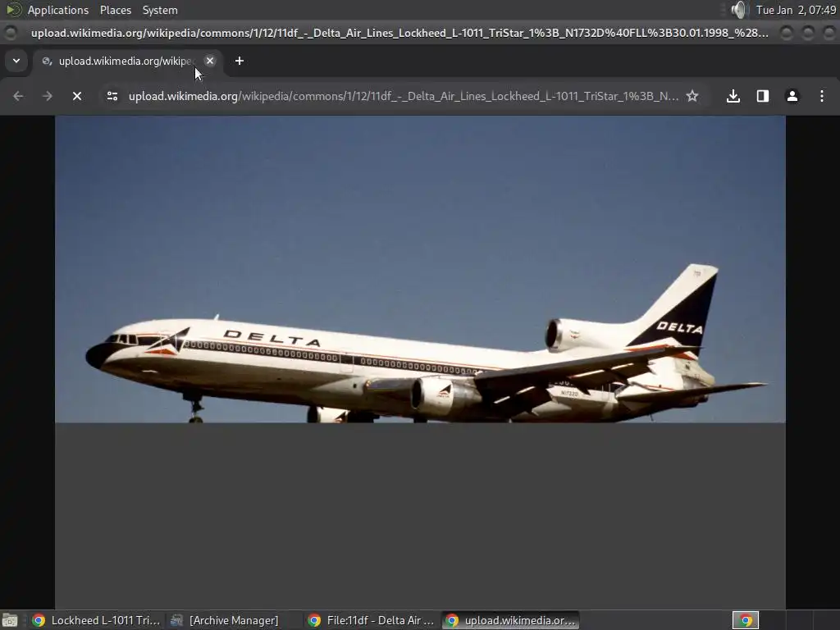Click the Applications menu logo icon
Viewport: 840px width, 630px height.
point(13,10)
